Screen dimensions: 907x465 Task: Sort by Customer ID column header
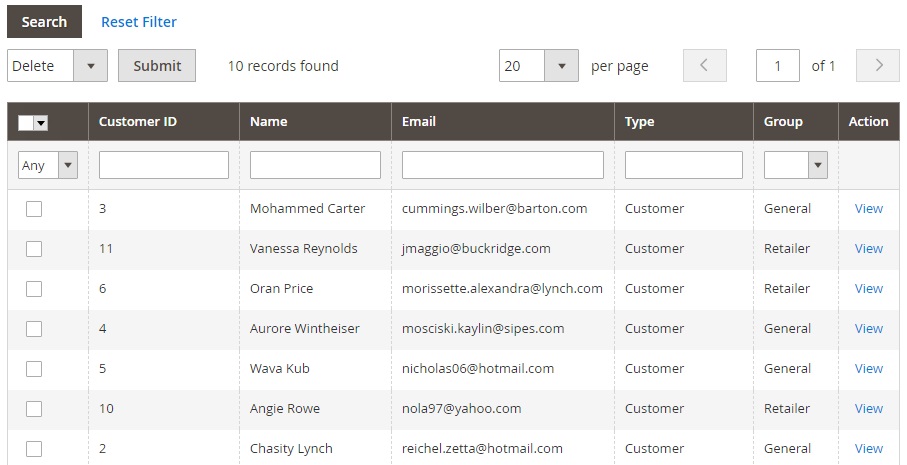138,121
